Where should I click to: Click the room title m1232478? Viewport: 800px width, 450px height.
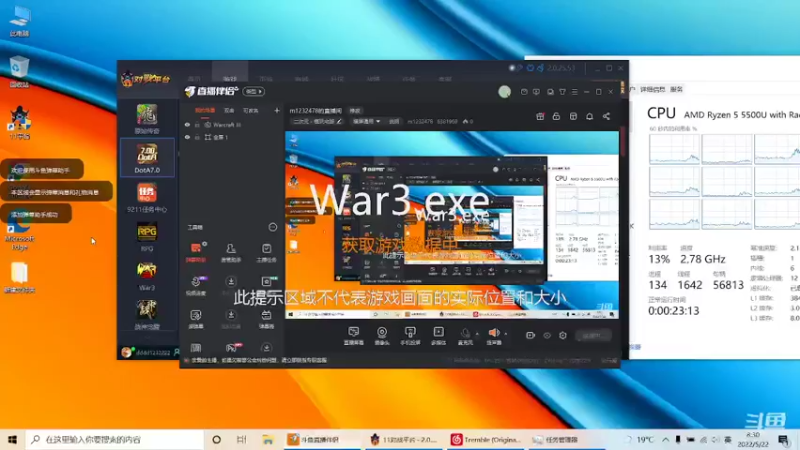coord(315,111)
